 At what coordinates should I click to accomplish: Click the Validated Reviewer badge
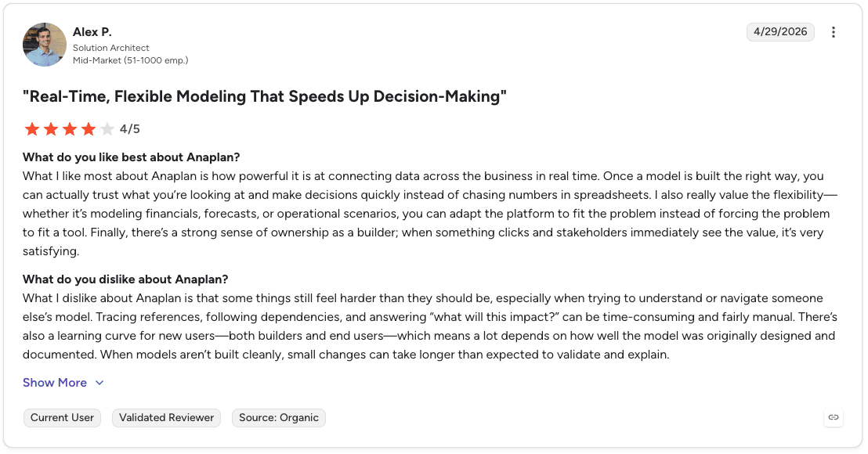point(166,417)
